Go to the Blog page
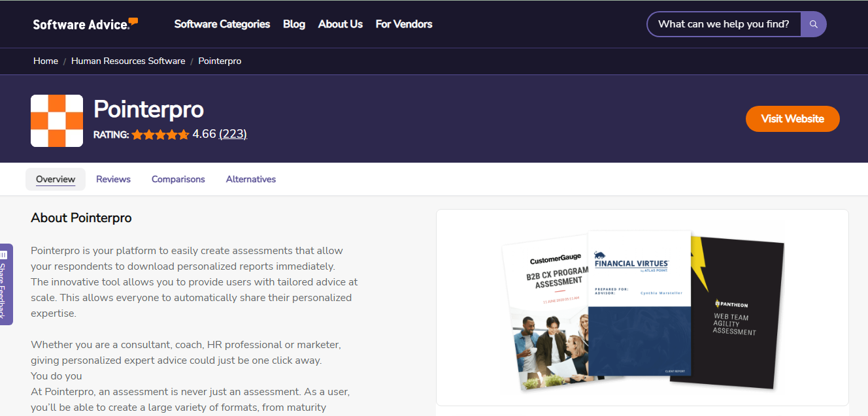 [x=294, y=24]
